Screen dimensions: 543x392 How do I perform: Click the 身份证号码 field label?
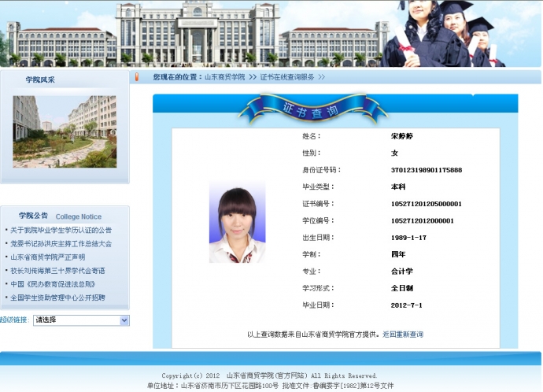point(322,170)
